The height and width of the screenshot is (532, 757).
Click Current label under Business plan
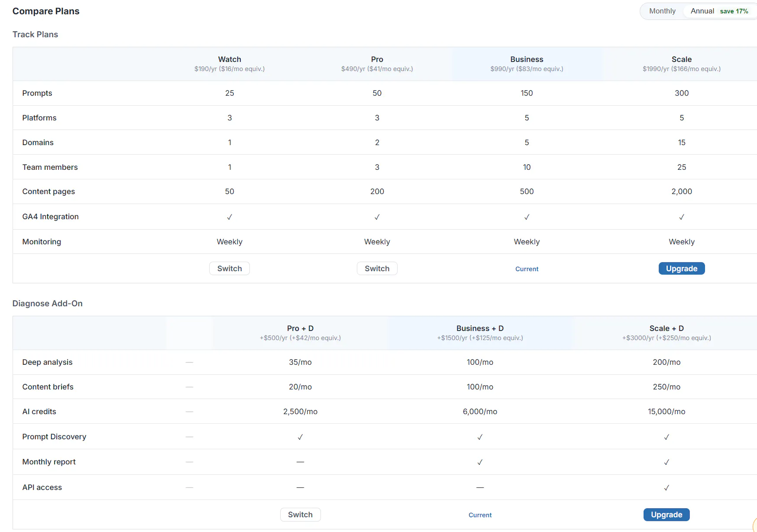pyautogui.click(x=527, y=269)
